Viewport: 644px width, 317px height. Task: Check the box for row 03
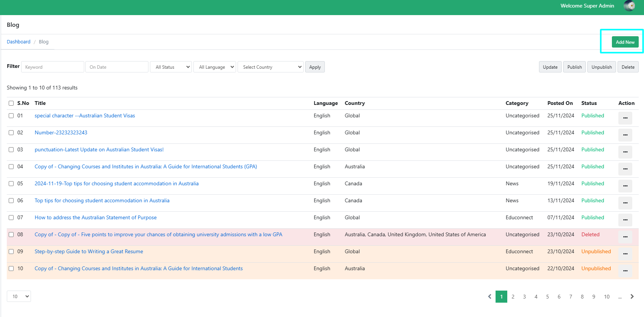point(11,150)
